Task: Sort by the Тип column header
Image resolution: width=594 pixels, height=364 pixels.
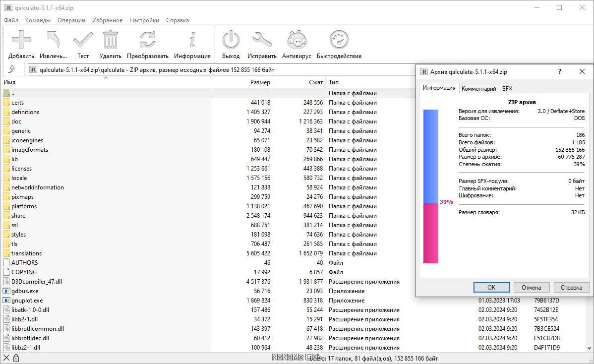Action: pyautogui.click(x=370, y=82)
